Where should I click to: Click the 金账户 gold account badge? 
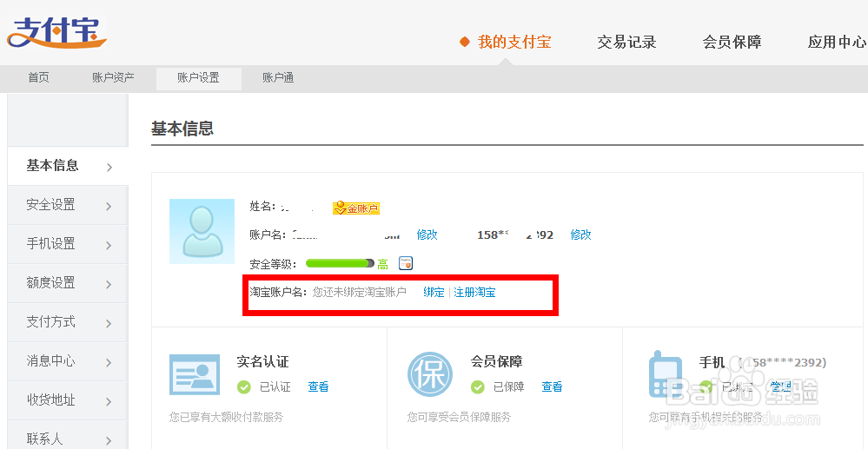[x=356, y=208]
